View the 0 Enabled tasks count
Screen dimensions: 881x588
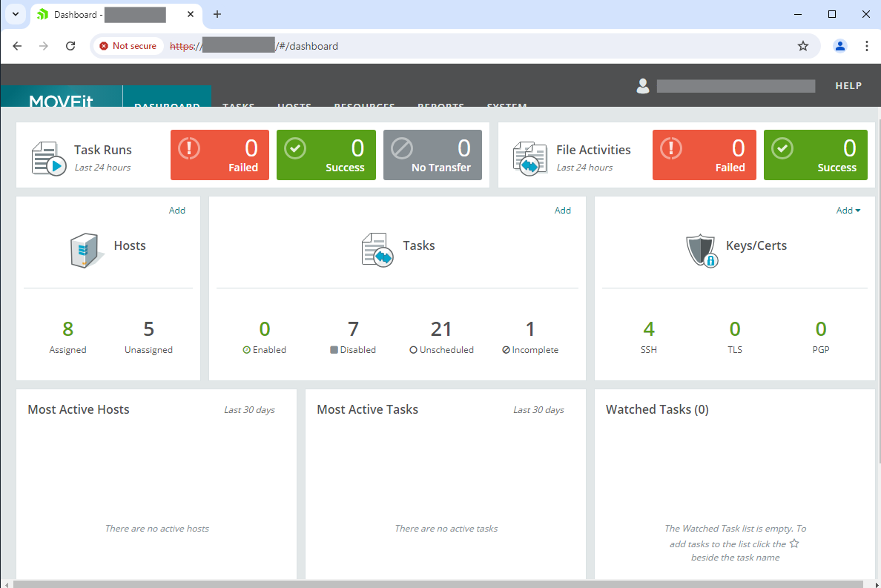click(264, 337)
